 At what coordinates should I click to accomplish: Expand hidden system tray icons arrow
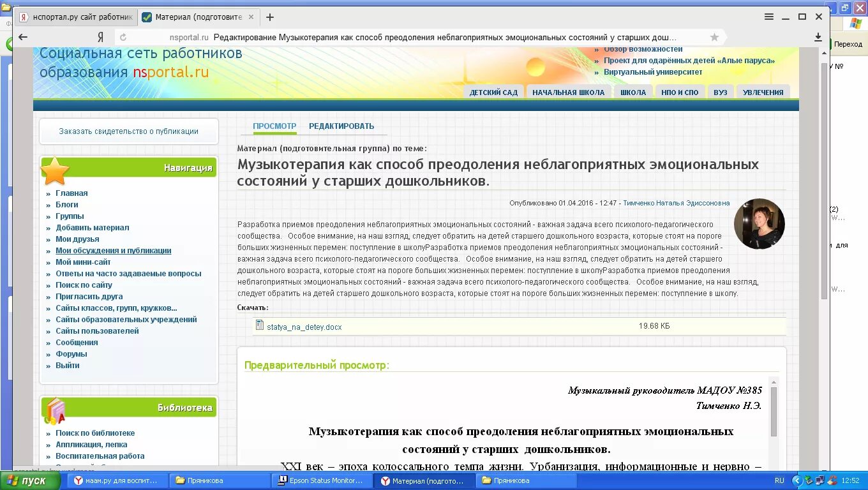pos(797,480)
